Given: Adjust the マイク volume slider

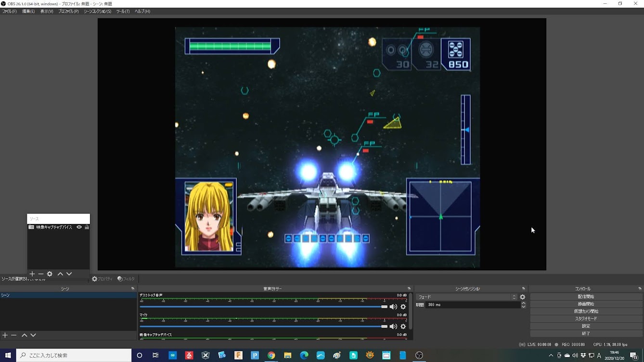Looking at the screenshot, I should (x=264, y=326).
